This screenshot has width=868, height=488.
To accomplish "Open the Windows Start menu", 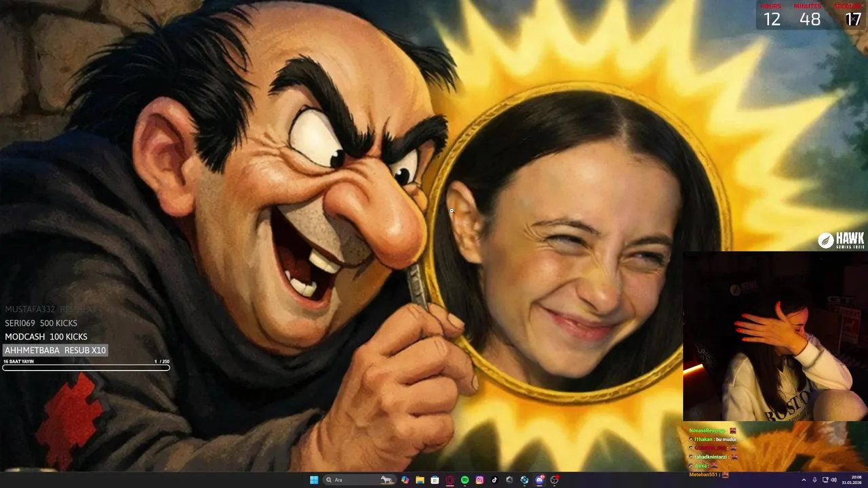I will click(314, 480).
